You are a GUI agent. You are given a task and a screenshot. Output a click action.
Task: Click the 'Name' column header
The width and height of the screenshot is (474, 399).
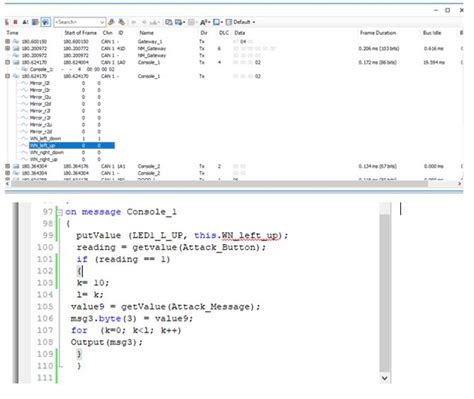point(146,33)
